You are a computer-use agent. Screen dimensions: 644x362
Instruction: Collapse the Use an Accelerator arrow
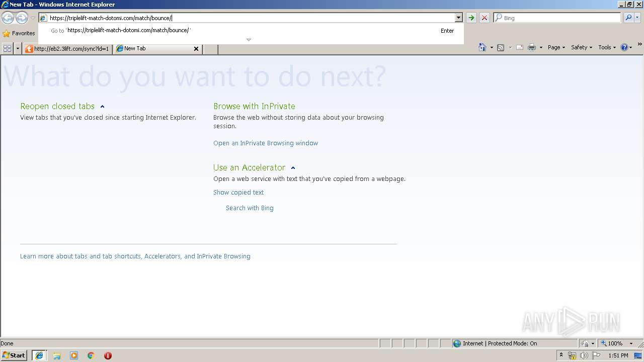(293, 168)
